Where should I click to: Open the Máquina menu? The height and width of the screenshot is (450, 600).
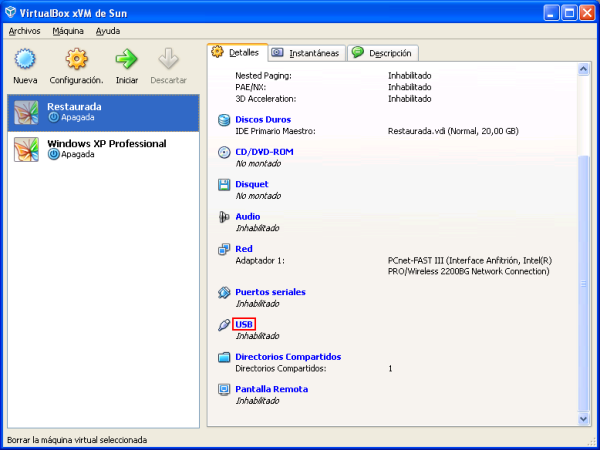click(x=68, y=31)
